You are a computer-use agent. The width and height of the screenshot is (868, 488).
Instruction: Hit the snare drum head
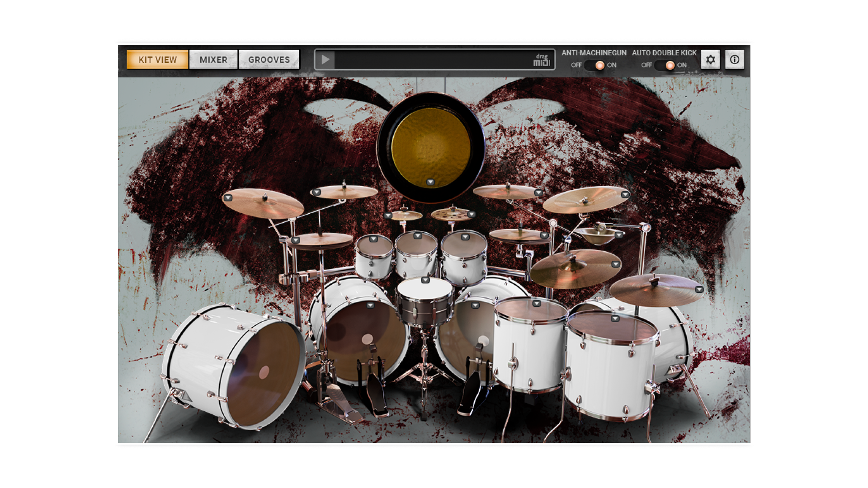424,290
